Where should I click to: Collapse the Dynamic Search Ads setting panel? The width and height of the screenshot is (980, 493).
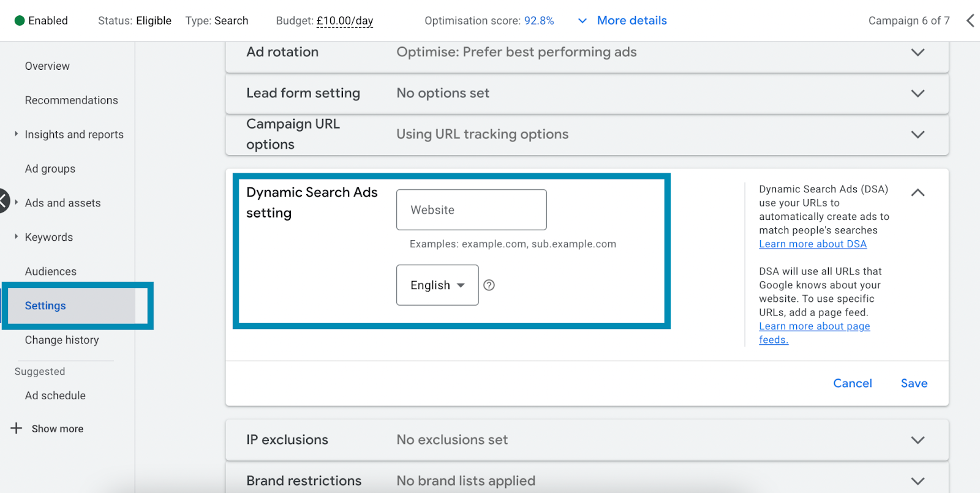[x=918, y=192]
